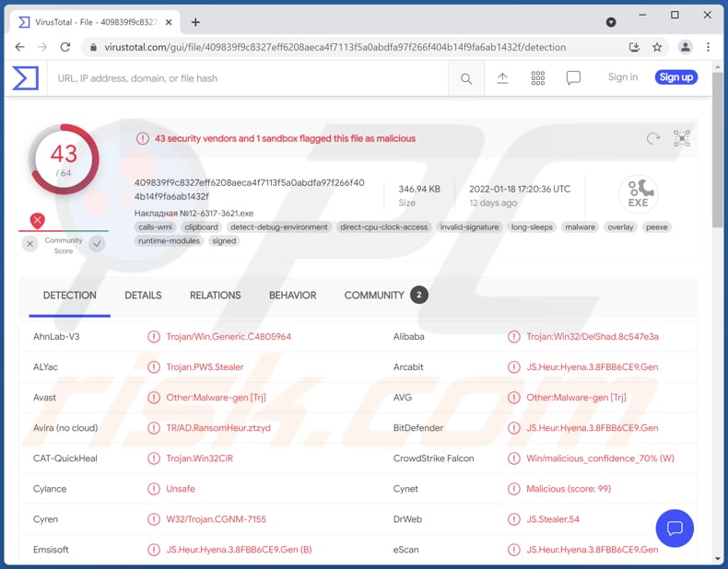Click the direct-cpu-clock-access tag
Screen dimensions: 728x569
tap(384, 227)
